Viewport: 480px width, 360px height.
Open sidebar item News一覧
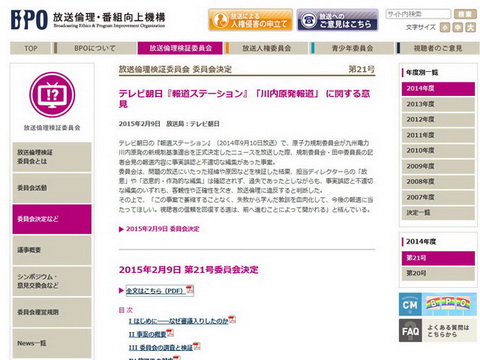point(52,343)
